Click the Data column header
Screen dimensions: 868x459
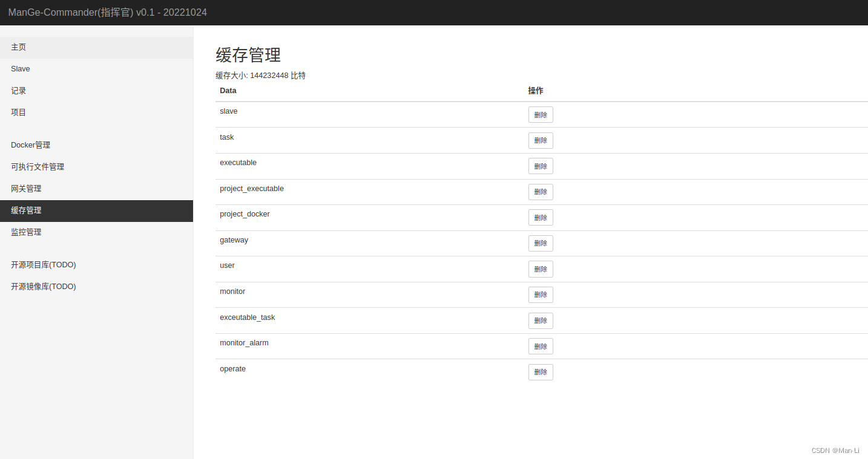(x=228, y=91)
